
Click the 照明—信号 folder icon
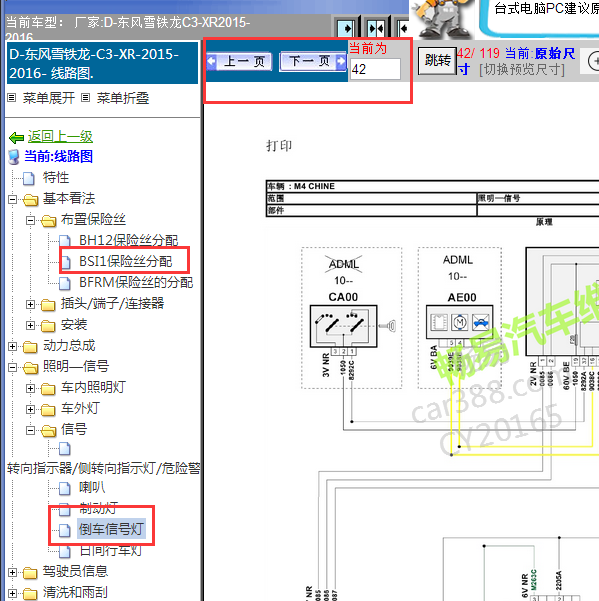(30, 368)
